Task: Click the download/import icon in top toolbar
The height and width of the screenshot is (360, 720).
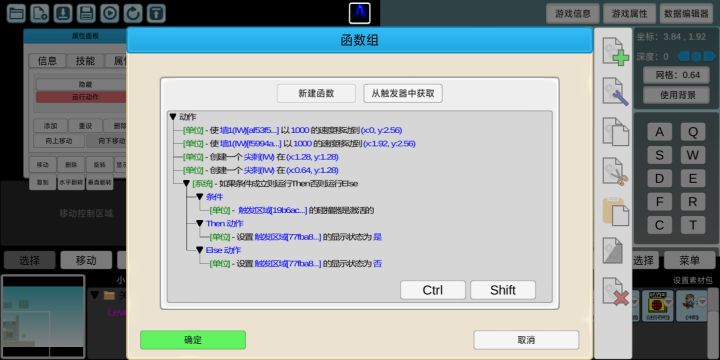Action: 63,13
